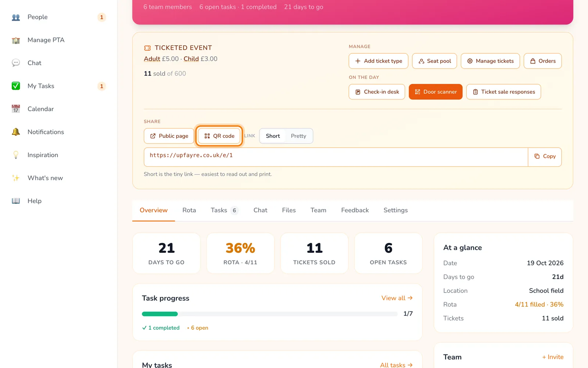Viewport: 588px width, 368px height.
Task: Click the ticket icon beside Ticketed Event
Action: click(x=147, y=48)
